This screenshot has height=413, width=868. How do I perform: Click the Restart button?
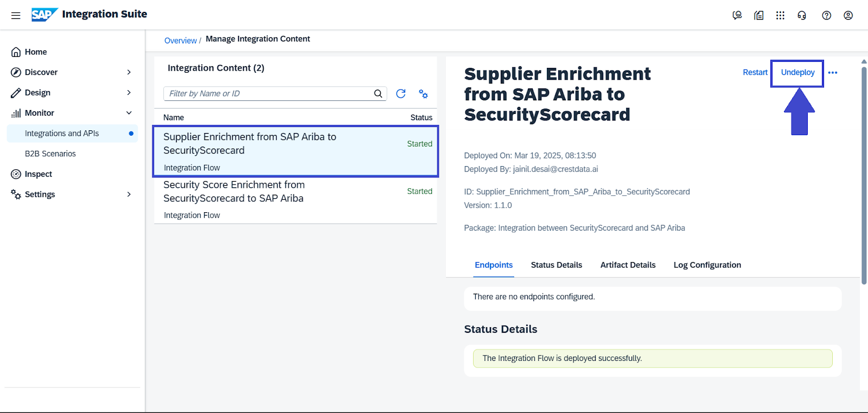(x=755, y=73)
